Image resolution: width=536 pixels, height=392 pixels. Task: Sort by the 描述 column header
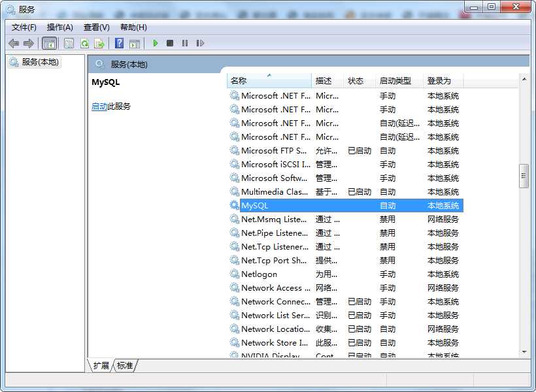(327, 80)
